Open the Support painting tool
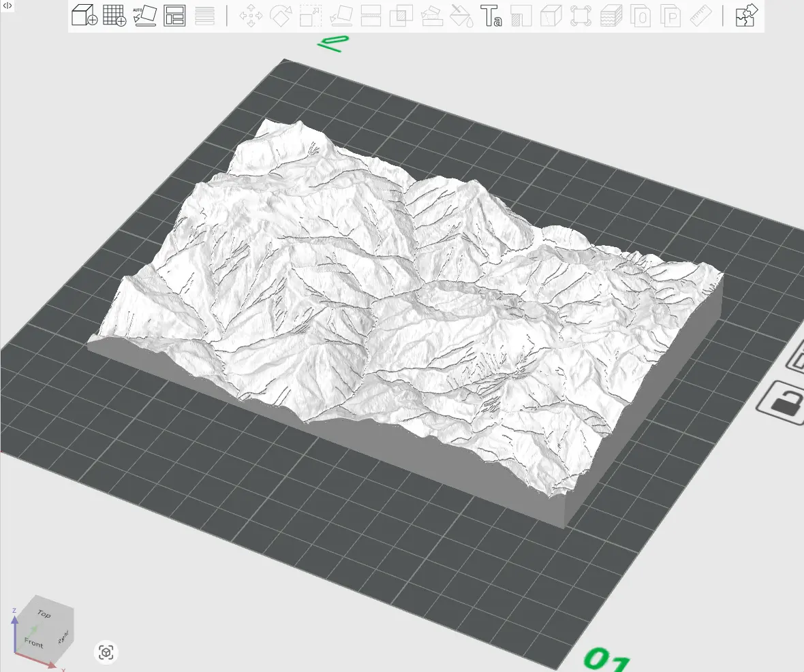804x672 pixels. (x=431, y=16)
